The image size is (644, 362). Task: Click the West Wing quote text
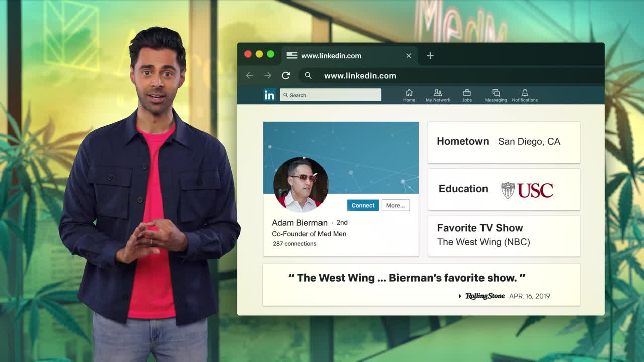pos(407,278)
